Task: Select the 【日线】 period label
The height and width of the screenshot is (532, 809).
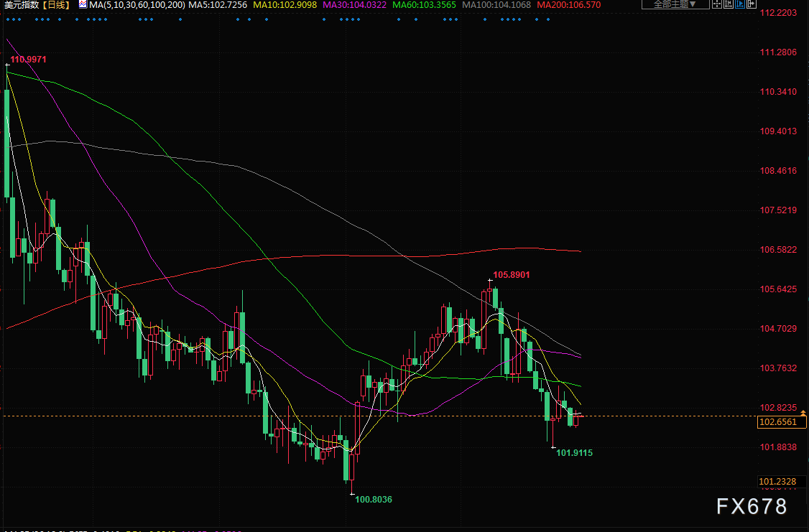Action: [x=56, y=5]
